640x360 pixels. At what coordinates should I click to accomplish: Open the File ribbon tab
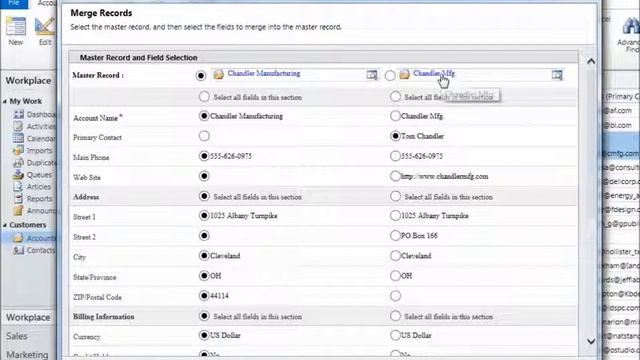tap(14, 4)
